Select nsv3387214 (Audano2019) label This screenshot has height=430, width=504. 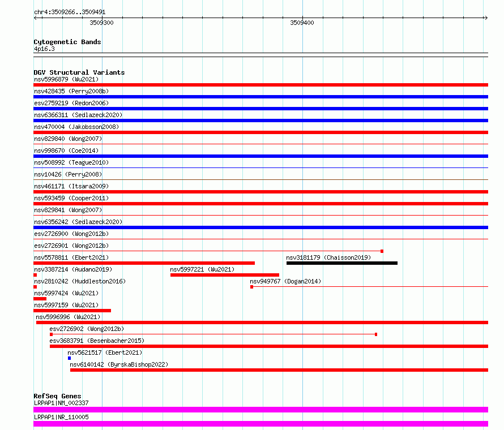(73, 269)
